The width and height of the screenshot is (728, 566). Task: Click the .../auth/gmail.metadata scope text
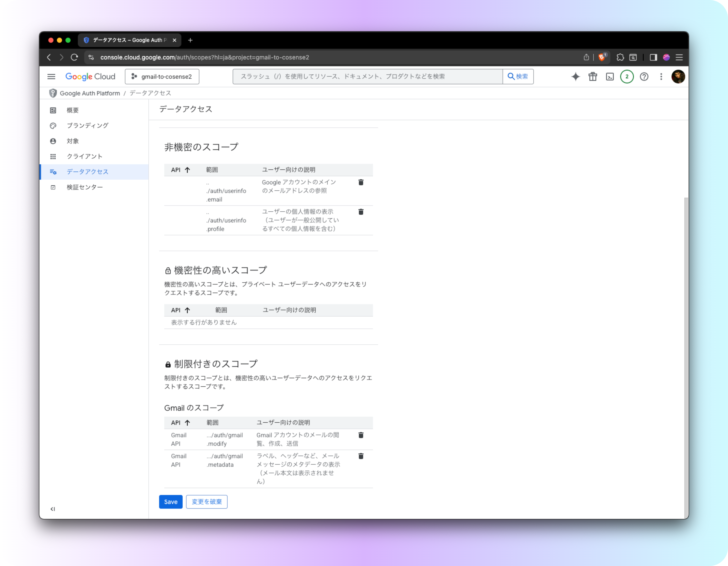(225, 460)
